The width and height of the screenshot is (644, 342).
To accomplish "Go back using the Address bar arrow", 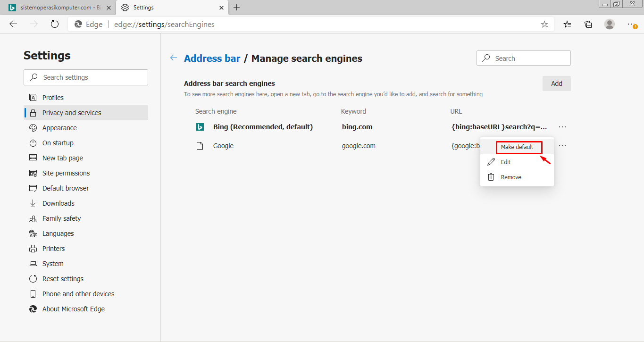I will pos(174,58).
